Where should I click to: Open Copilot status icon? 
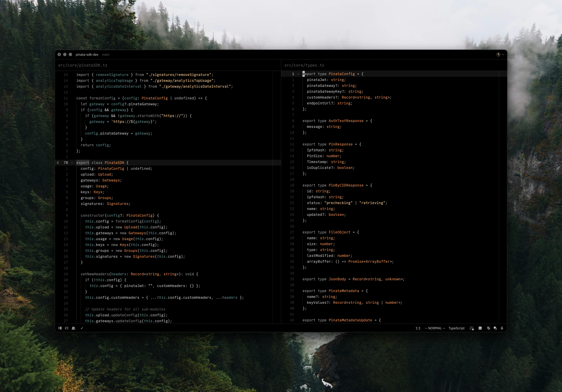click(x=472, y=328)
